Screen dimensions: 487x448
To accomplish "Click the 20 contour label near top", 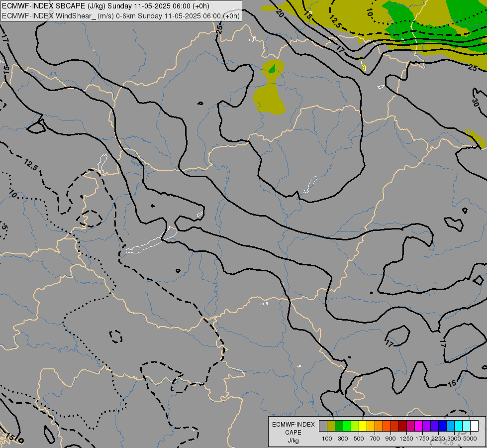I will pyautogui.click(x=280, y=13).
